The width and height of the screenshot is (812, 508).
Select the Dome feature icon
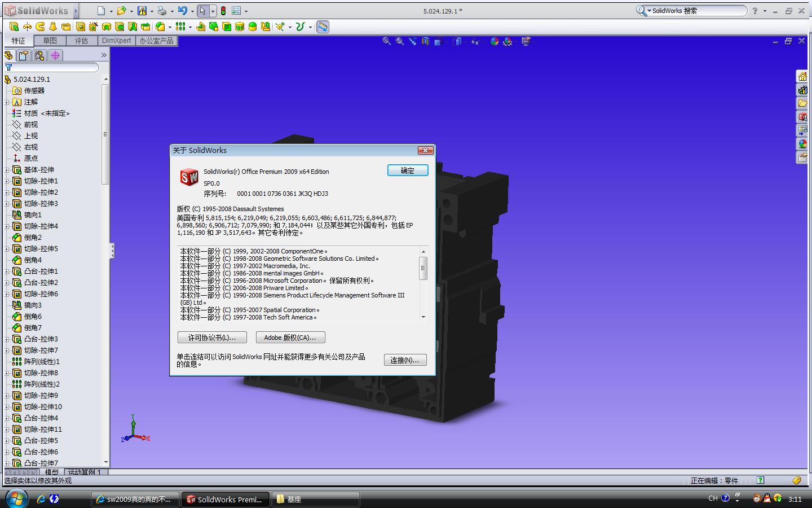[x=253, y=27]
